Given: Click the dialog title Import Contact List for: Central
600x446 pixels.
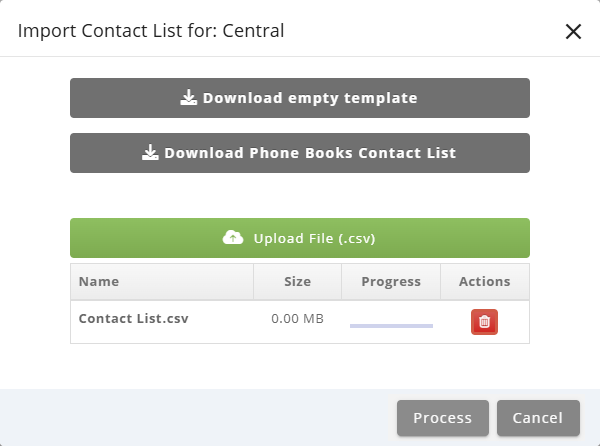Looking at the screenshot, I should [151, 31].
